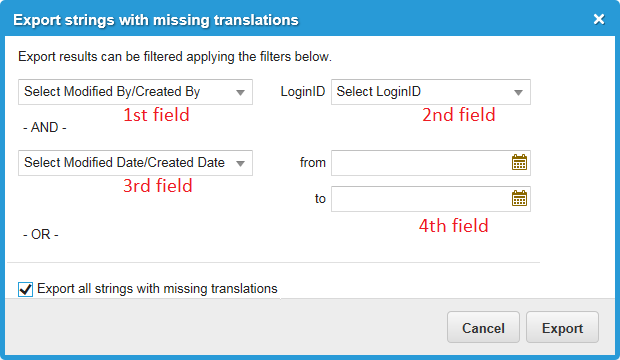
Task: Open the Select Modified Date/Created Date dropdown
Action: click(x=135, y=163)
